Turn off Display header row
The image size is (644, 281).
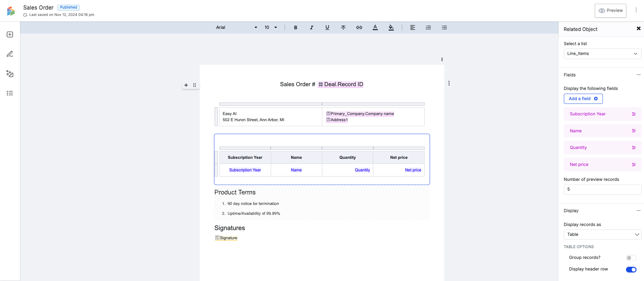point(631,269)
